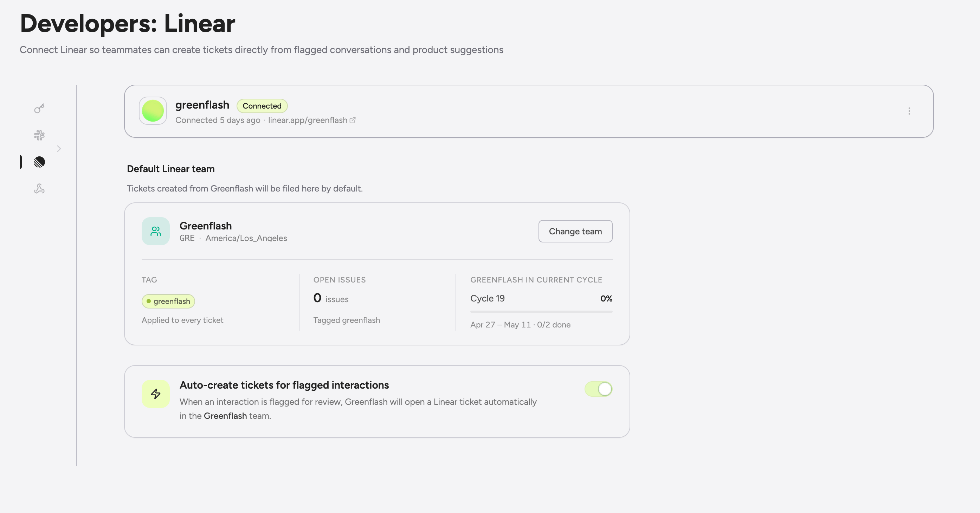Image resolution: width=980 pixels, height=513 pixels.
Task: Click the 'Tagged greenflash' caption
Action: pos(346,320)
